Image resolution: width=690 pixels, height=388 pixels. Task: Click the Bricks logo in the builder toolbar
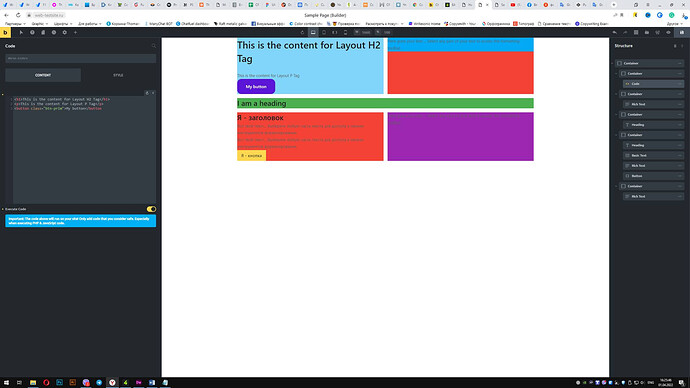pyautogui.click(x=5, y=33)
